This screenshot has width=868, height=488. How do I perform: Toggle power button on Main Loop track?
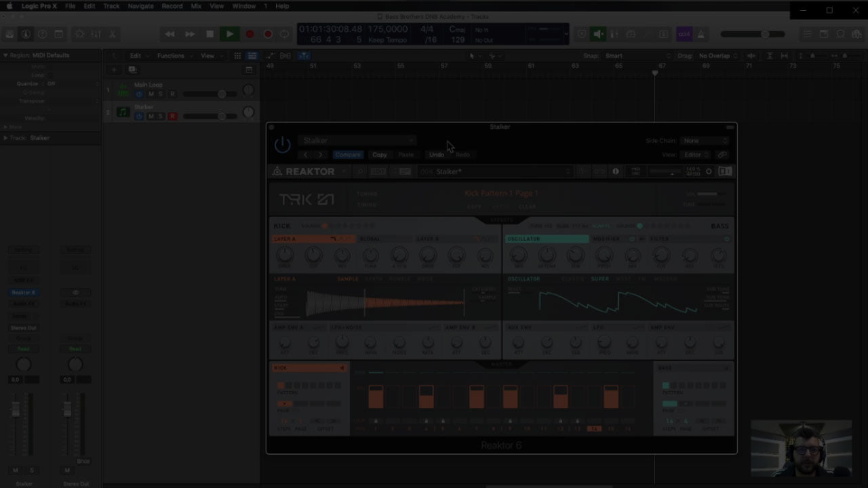coord(140,94)
